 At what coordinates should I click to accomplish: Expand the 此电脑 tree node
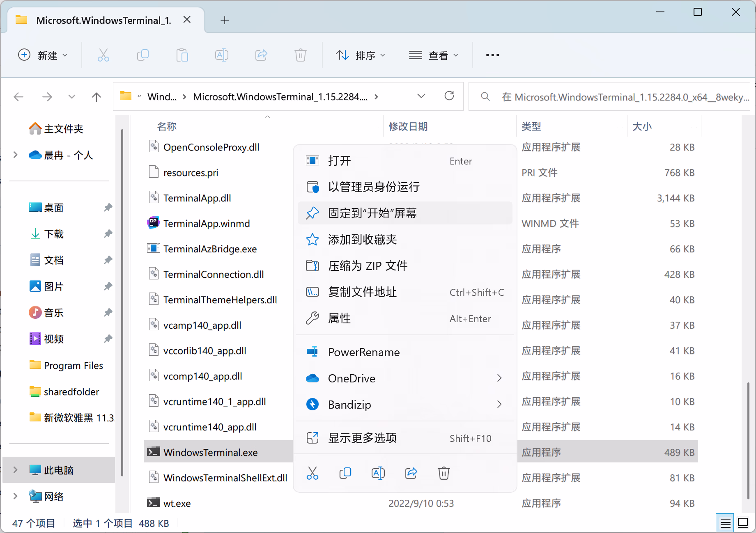click(x=16, y=470)
